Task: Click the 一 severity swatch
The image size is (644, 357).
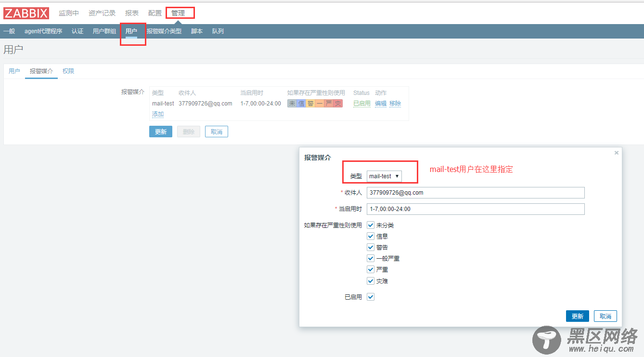Action: point(320,104)
